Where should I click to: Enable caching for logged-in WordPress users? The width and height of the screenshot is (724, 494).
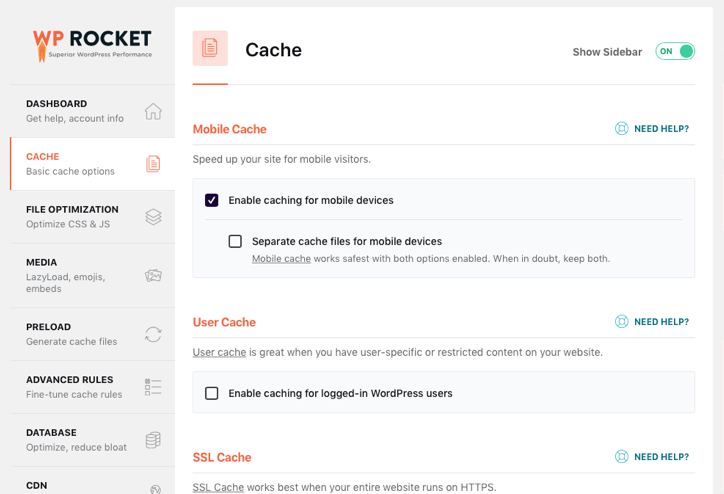click(x=212, y=393)
